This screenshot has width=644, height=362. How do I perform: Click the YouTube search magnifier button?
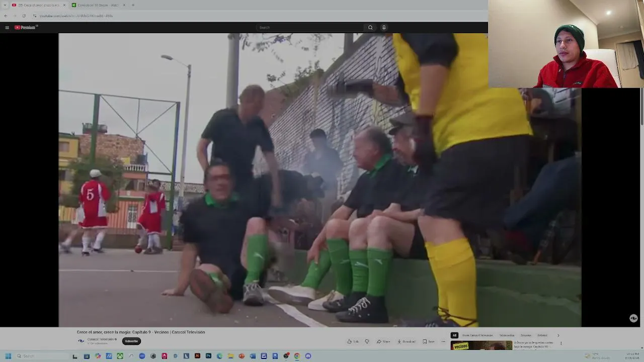[370, 28]
